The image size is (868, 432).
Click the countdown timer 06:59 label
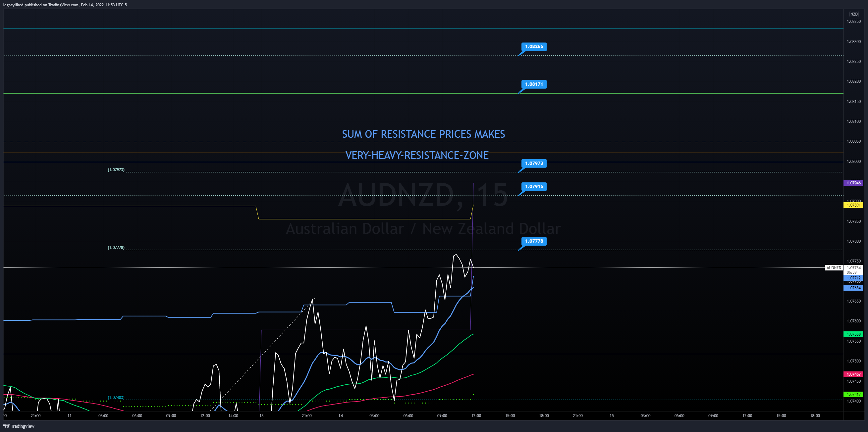851,272
